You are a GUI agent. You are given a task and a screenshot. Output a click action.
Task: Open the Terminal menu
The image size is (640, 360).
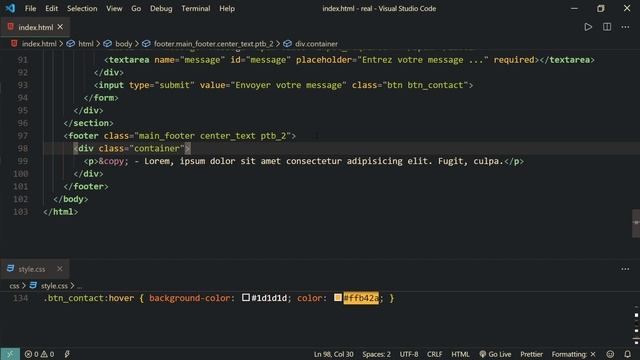click(196, 8)
